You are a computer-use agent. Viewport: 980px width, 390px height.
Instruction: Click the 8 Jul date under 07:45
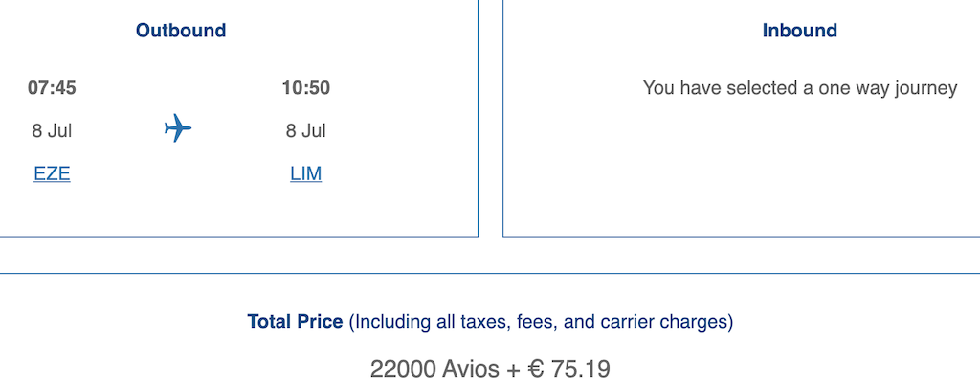point(52,131)
